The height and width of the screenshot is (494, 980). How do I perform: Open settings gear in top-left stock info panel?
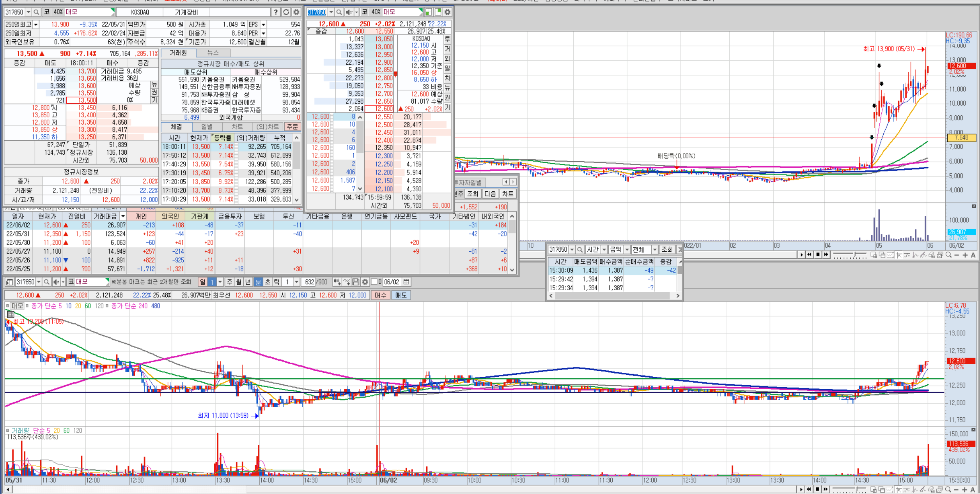296,12
